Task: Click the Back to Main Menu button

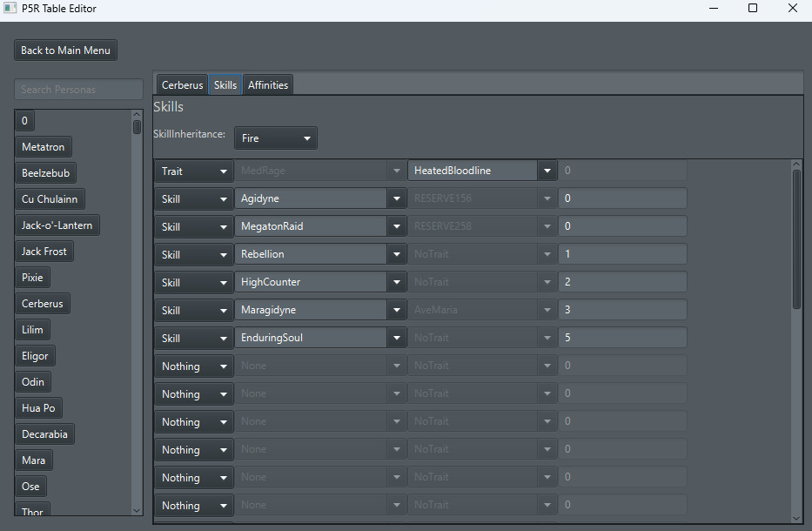Action: [65, 50]
